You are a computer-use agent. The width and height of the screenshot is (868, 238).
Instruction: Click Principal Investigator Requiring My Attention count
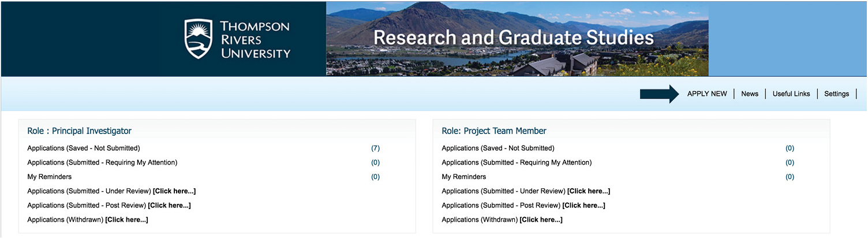(x=375, y=163)
